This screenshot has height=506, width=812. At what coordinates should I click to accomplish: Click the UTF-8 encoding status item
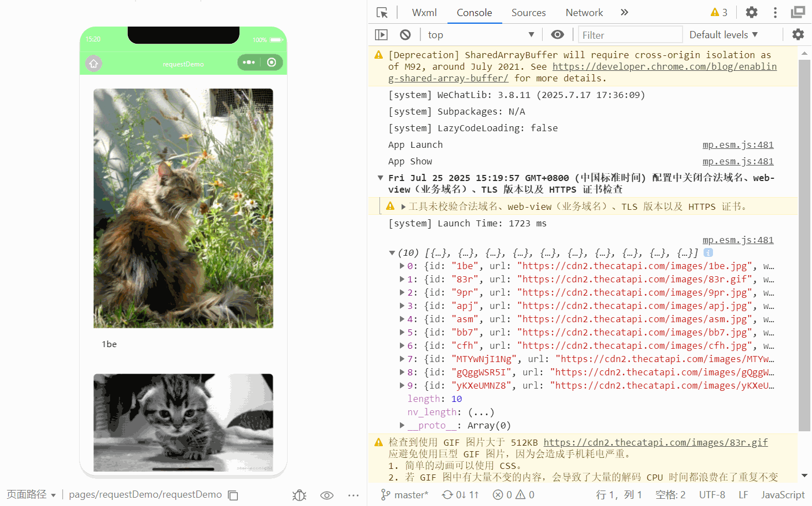(x=712, y=494)
